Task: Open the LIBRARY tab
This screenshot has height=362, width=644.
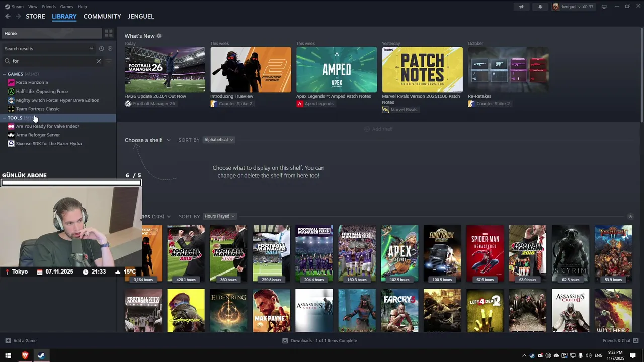Action: pyautogui.click(x=64, y=16)
